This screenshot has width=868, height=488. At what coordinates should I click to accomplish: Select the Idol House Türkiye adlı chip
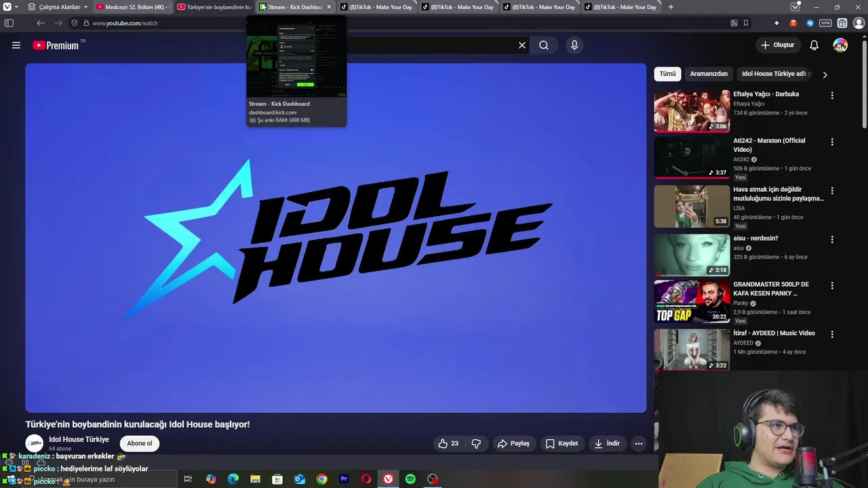click(x=775, y=74)
